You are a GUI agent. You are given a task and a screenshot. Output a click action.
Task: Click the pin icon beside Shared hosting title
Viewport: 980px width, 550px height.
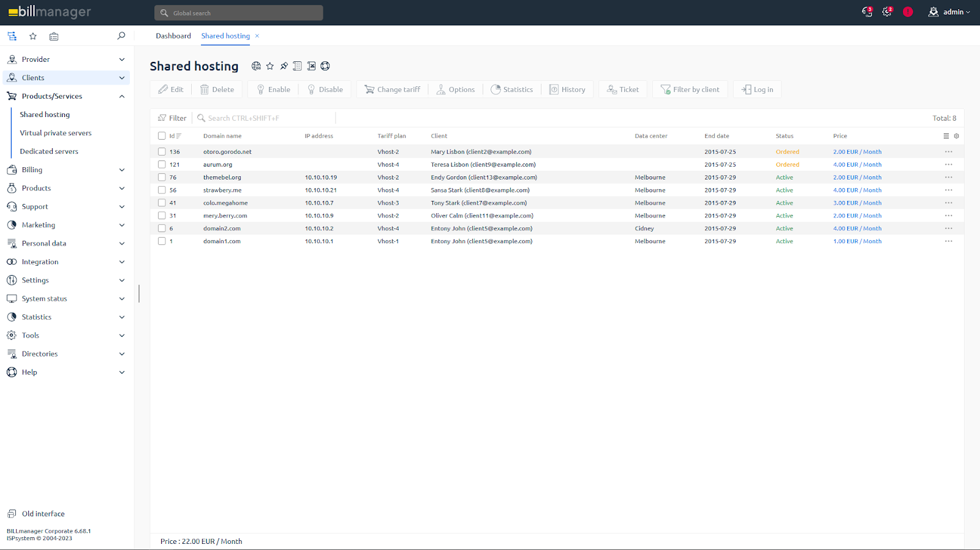284,66
